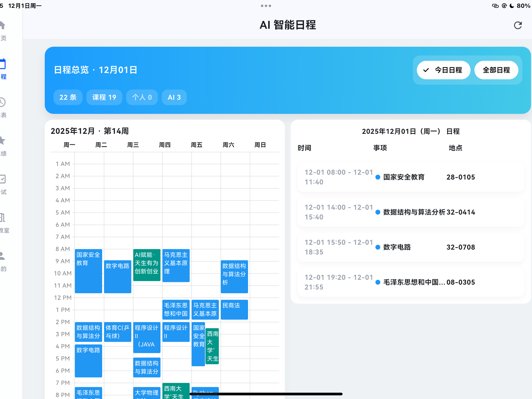Image resolution: width=532 pixels, height=399 pixels.
Task: Click the location 32-0414
Action: (x=461, y=212)
